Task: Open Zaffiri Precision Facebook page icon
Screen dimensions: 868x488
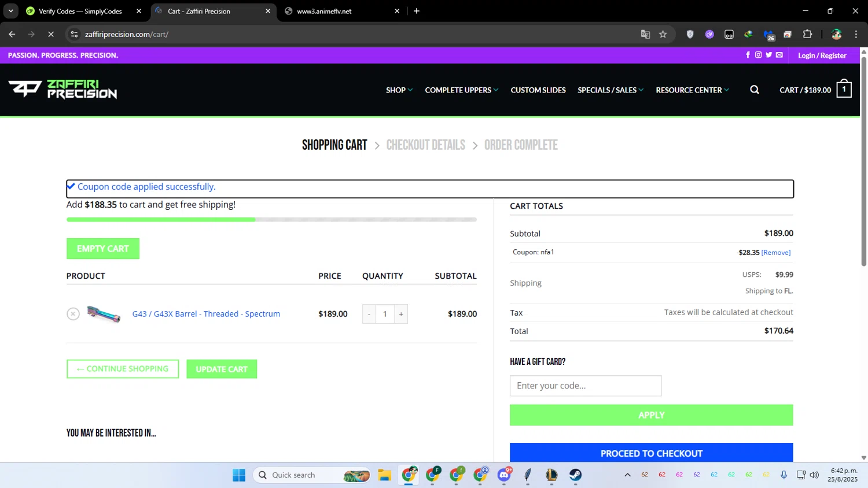Action: 748,55
